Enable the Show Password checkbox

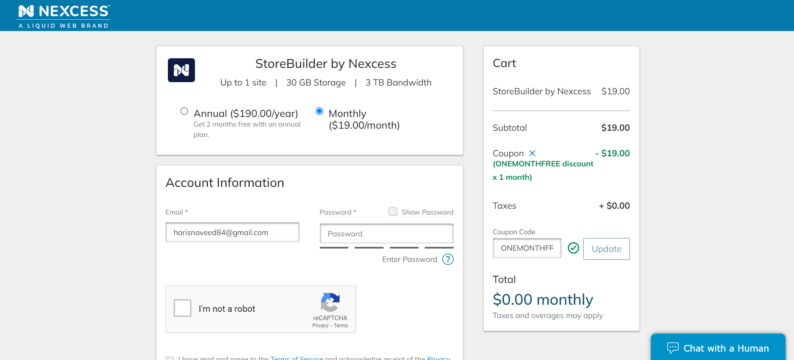point(393,212)
